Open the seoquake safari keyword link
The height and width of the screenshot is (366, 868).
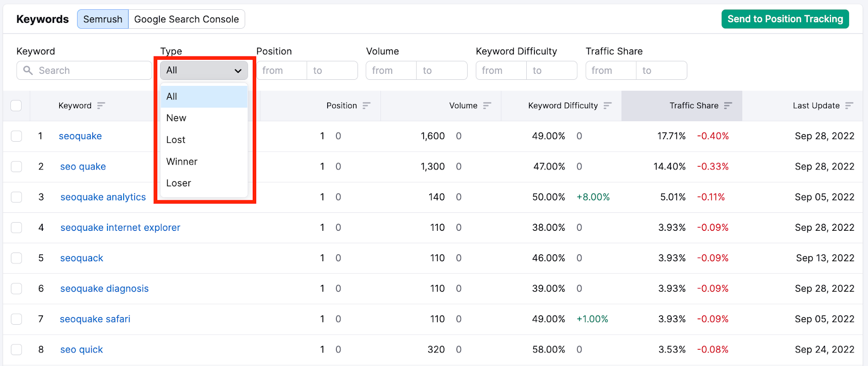click(x=95, y=319)
